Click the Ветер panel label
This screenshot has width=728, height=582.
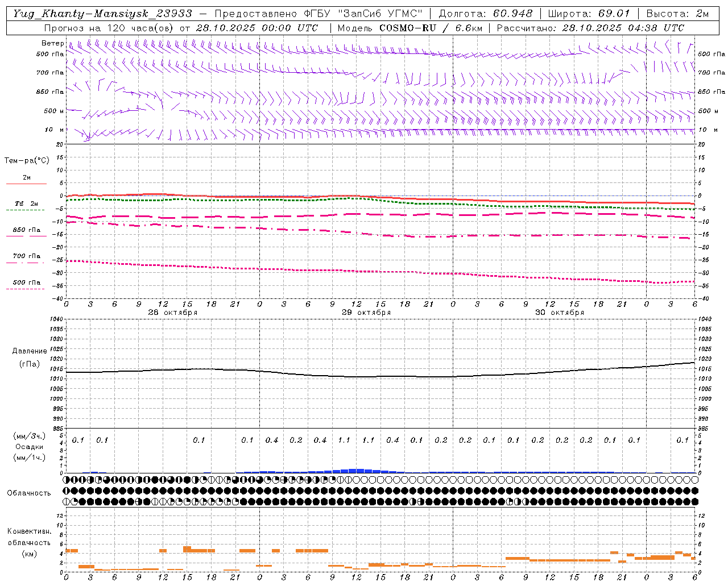point(52,43)
